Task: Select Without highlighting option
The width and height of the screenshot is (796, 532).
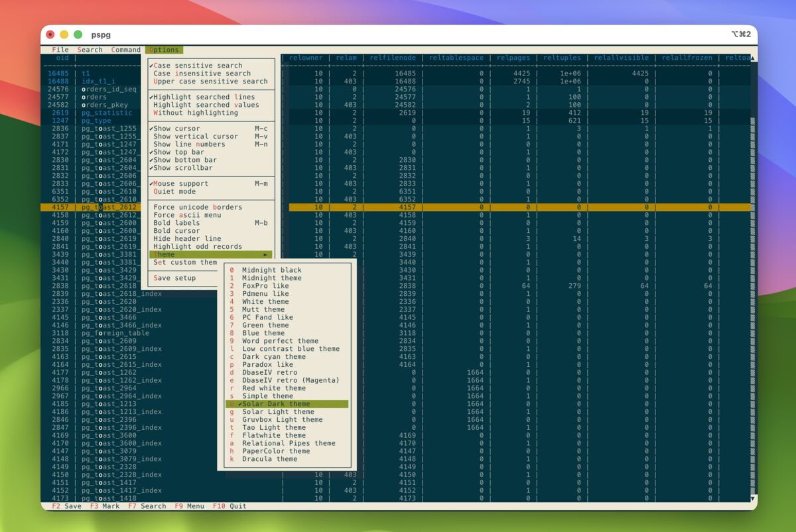Action: [212, 113]
